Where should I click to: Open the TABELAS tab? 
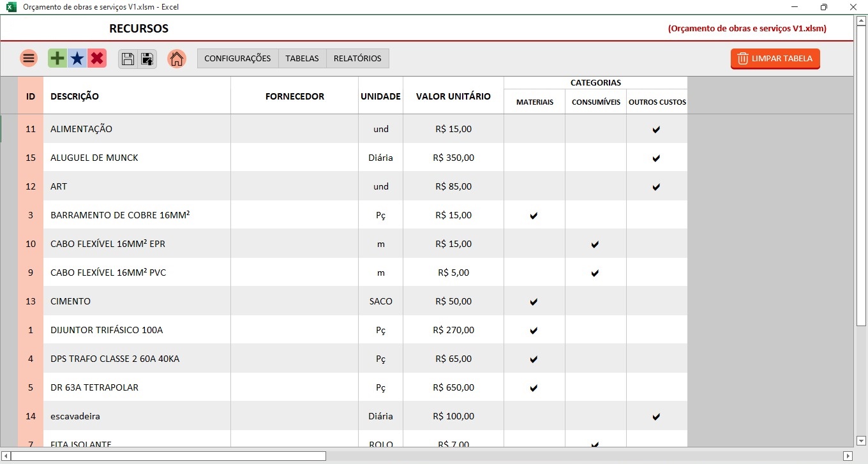click(302, 58)
